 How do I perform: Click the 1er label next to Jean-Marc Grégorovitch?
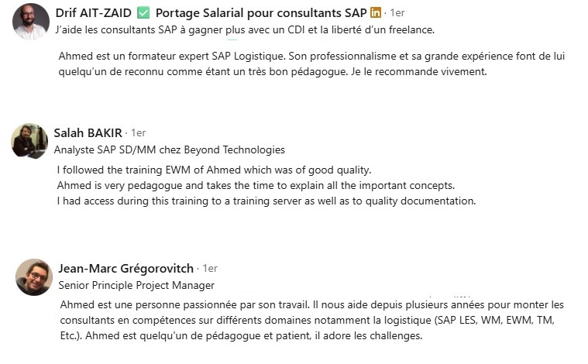[210, 268]
